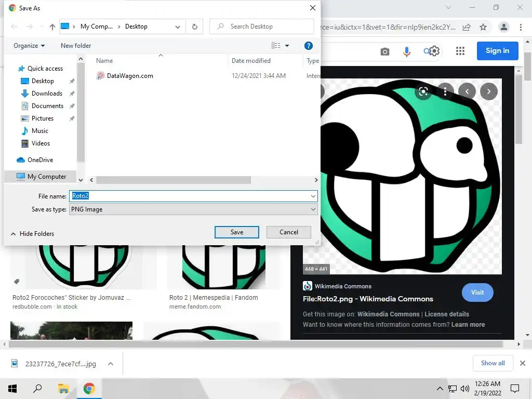
Task: Expand the downloaded jpg file options chevron
Action: tap(111, 364)
